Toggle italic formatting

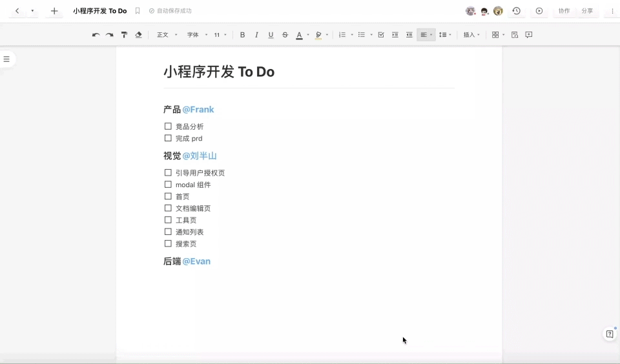tap(256, 35)
